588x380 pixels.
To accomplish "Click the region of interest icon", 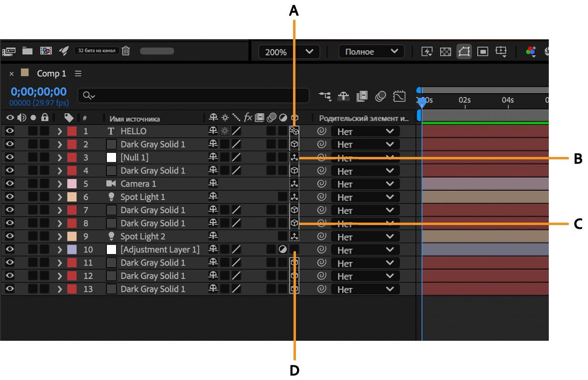I will (x=483, y=51).
